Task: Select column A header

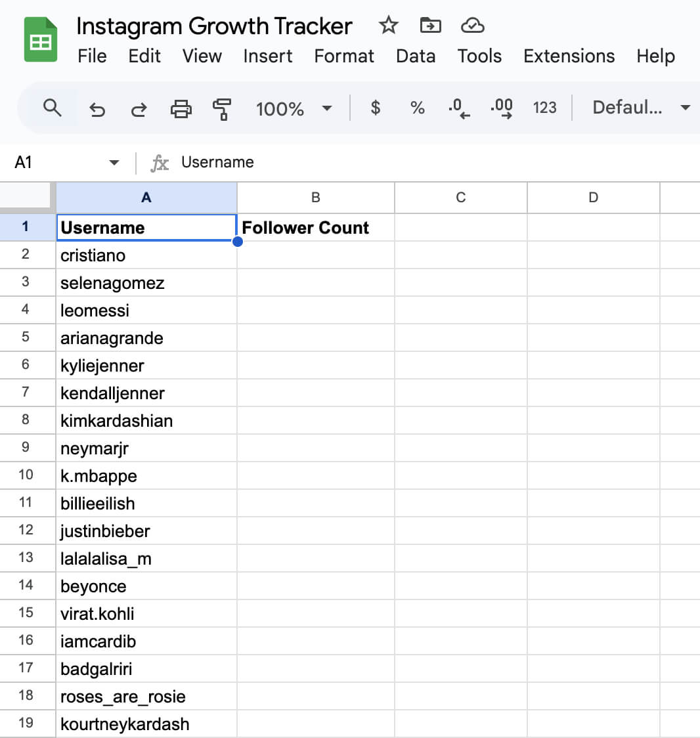Action: 146,198
